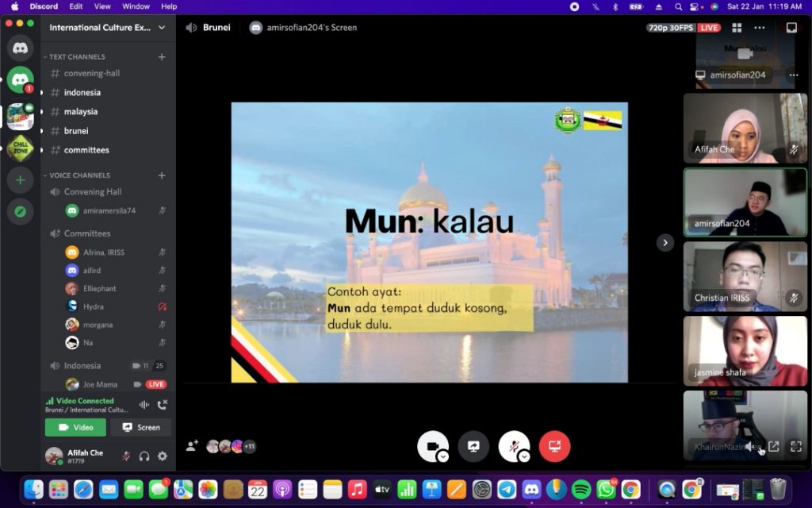The width and height of the screenshot is (812, 508).
Task: Open the Explore Public Servers compass icon
Action: [20, 211]
